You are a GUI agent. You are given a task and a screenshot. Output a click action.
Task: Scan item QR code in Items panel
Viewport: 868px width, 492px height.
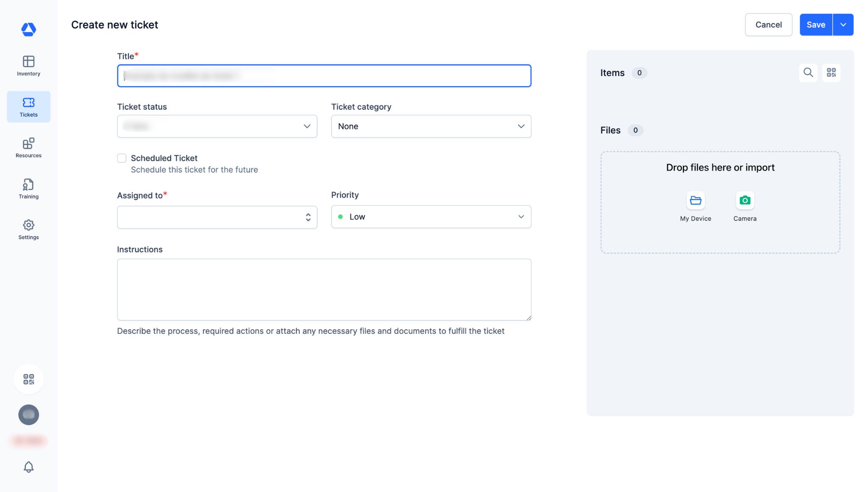click(x=831, y=73)
